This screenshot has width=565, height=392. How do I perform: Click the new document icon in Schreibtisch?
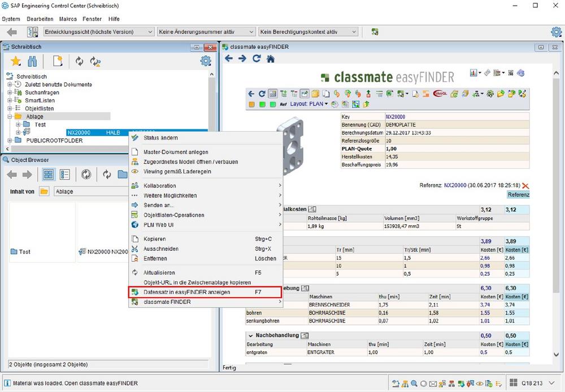coord(57,62)
